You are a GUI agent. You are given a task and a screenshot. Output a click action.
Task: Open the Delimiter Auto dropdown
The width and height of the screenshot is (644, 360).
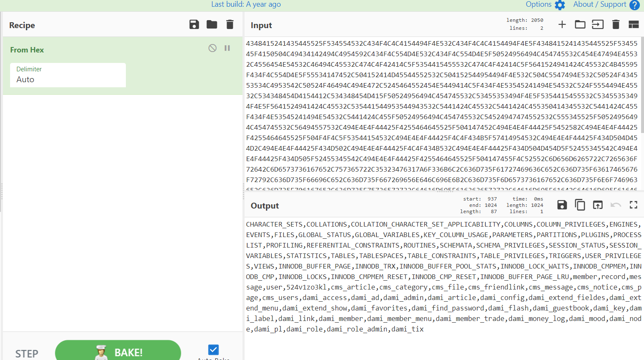click(x=68, y=75)
